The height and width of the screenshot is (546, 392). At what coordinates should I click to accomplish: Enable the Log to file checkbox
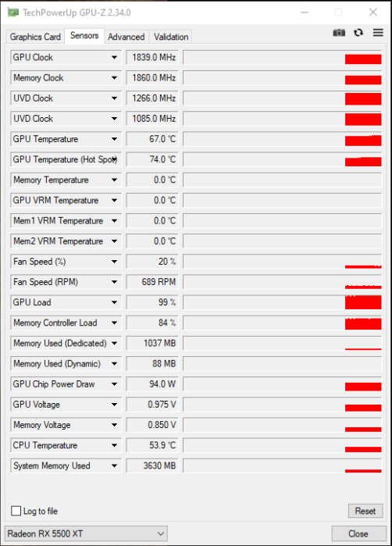click(16, 511)
